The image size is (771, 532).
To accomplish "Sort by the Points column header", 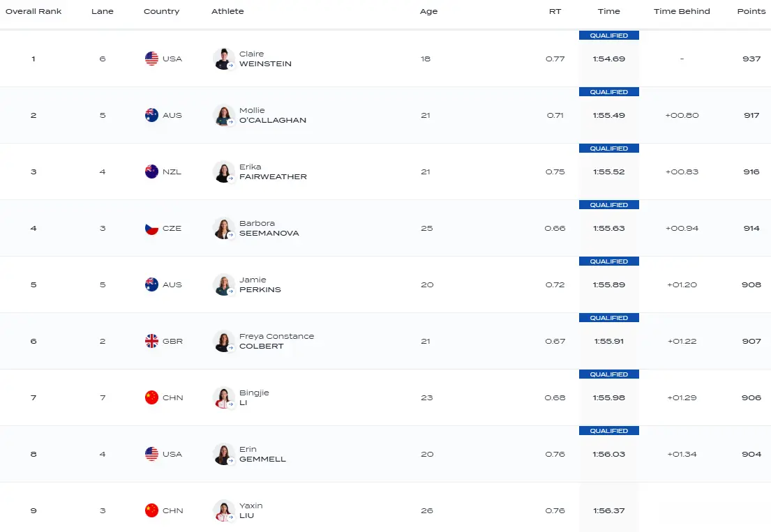I will pos(751,11).
